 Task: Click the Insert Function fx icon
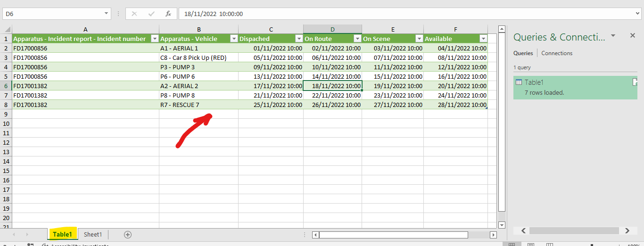168,14
